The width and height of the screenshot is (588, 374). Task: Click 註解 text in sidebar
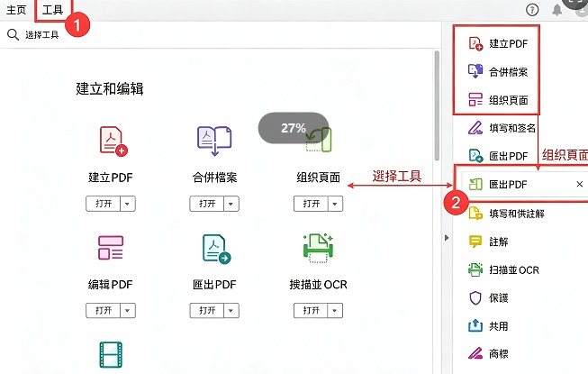coord(498,242)
